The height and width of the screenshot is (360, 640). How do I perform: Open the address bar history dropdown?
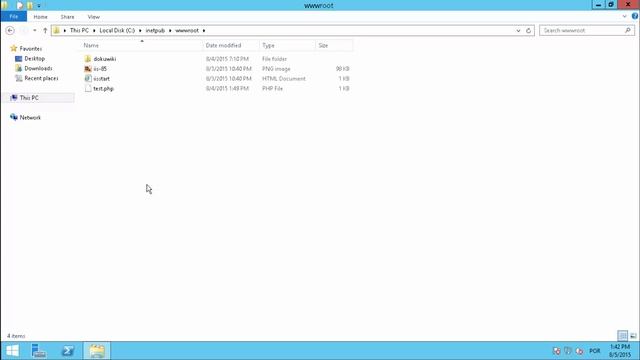518,31
